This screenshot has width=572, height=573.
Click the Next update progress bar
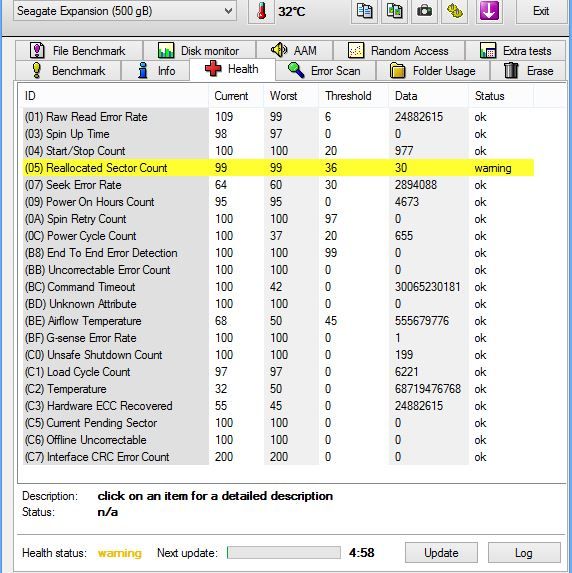click(284, 553)
